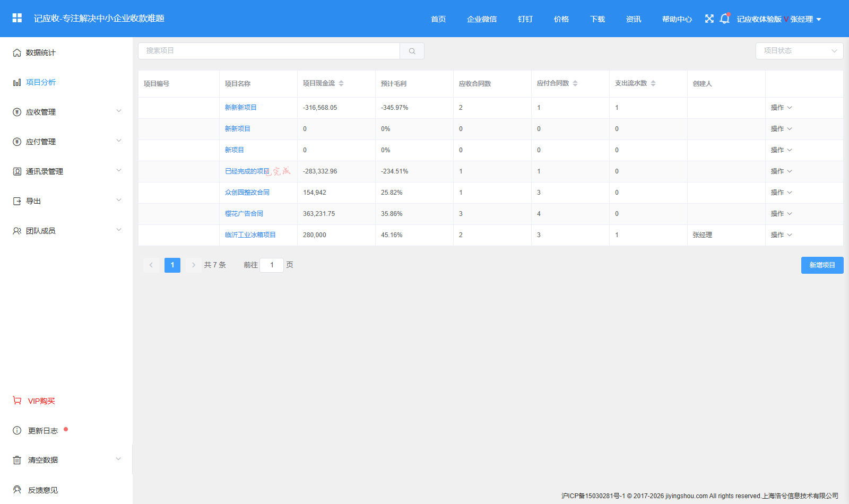Click the grid app logo icon
Viewport: 849px width, 504px height.
click(17, 18)
